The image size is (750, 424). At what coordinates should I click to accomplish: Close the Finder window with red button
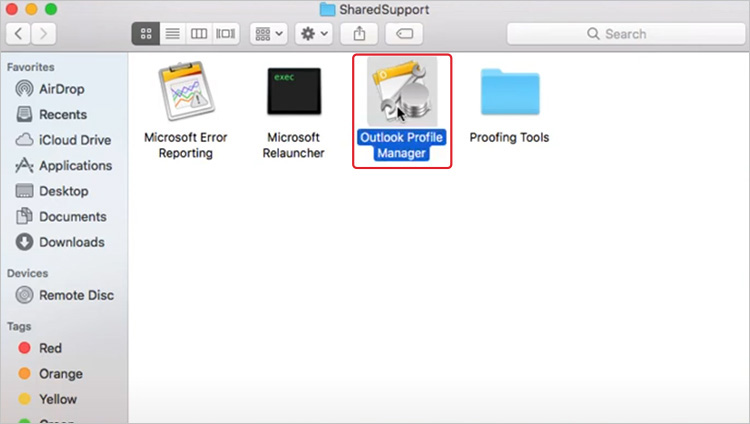pos(11,9)
